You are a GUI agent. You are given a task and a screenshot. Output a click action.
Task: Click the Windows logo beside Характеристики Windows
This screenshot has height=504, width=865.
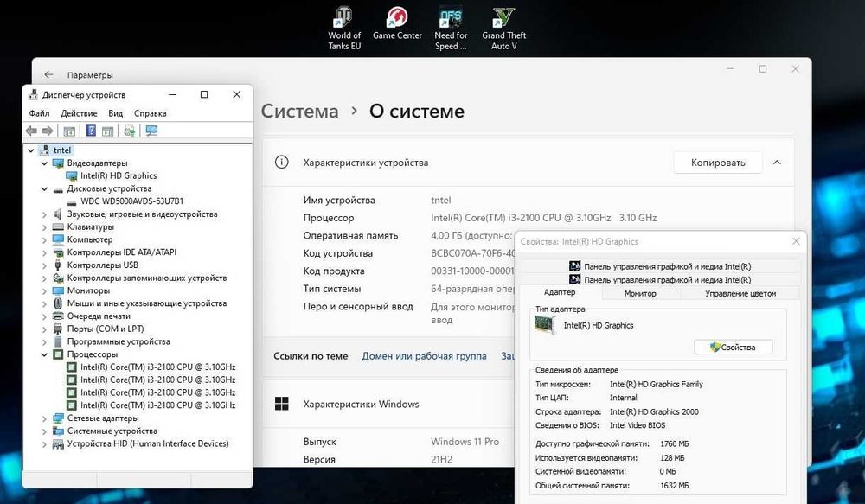pyautogui.click(x=281, y=405)
